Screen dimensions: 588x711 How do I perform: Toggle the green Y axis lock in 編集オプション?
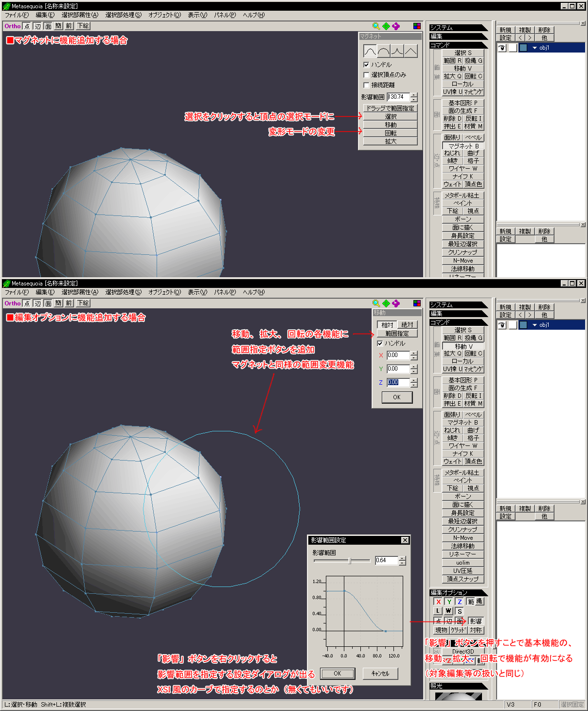pos(449,602)
